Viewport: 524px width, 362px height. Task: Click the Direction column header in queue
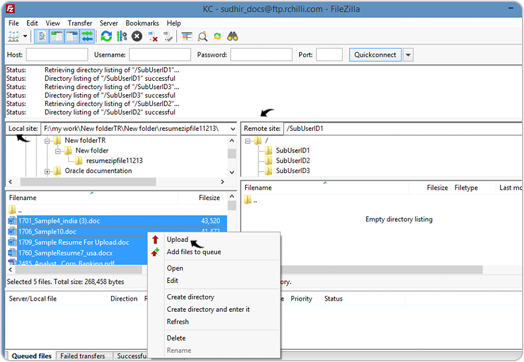[124, 298]
